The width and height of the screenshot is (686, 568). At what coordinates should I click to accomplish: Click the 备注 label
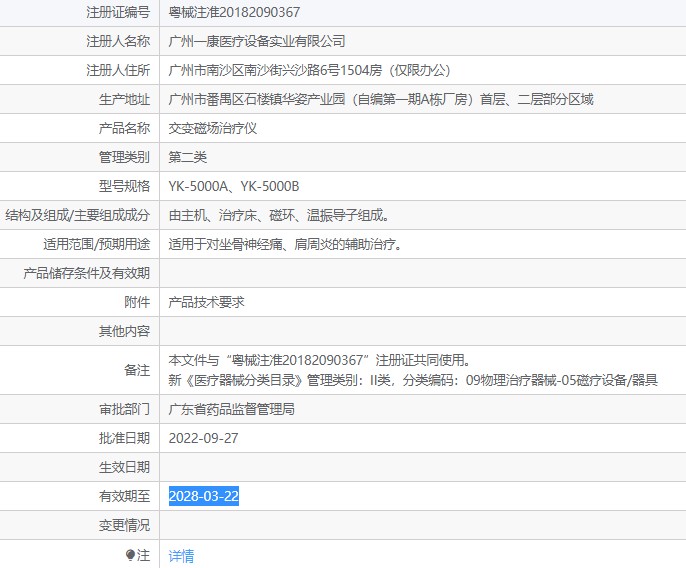pos(137,370)
